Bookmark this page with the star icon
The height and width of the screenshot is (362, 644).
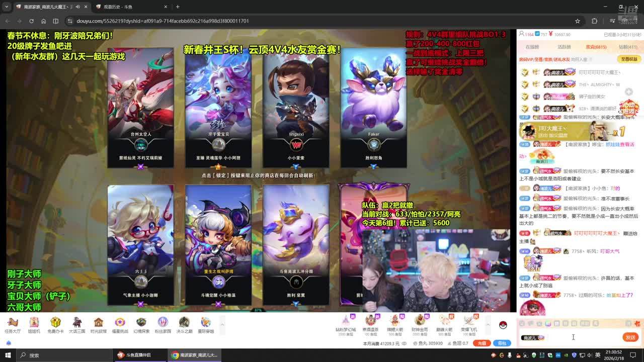pyautogui.click(x=578, y=21)
